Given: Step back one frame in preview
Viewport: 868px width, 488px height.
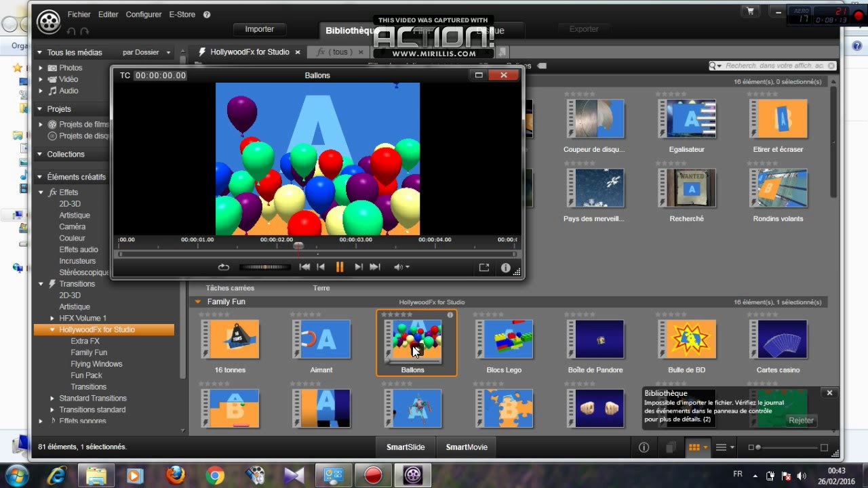Looking at the screenshot, I should [x=321, y=267].
